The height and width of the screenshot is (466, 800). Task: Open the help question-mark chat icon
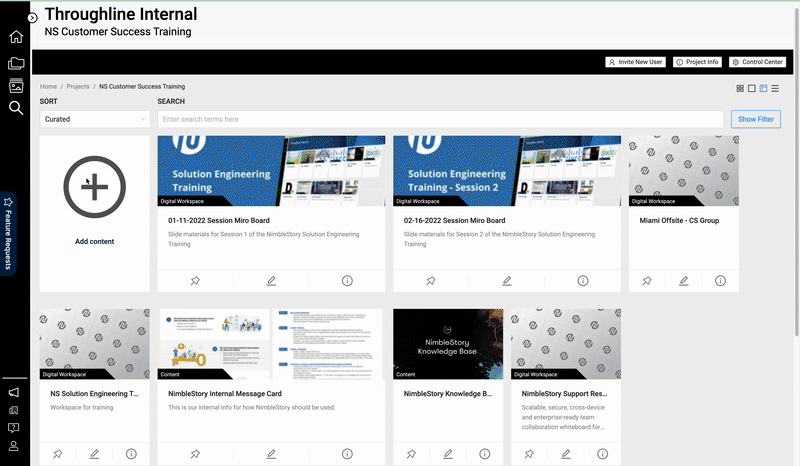click(14, 428)
